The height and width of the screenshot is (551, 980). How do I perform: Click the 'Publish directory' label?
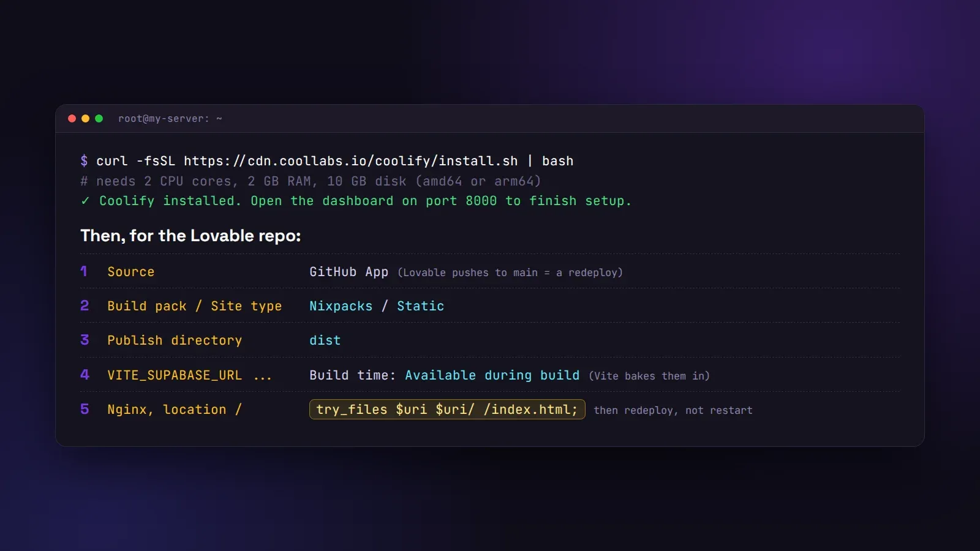175,340
